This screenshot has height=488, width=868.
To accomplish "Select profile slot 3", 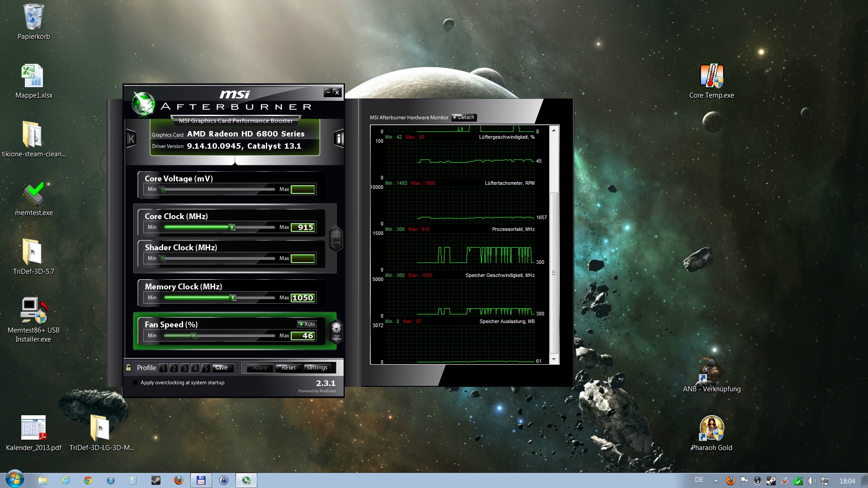I will [184, 368].
